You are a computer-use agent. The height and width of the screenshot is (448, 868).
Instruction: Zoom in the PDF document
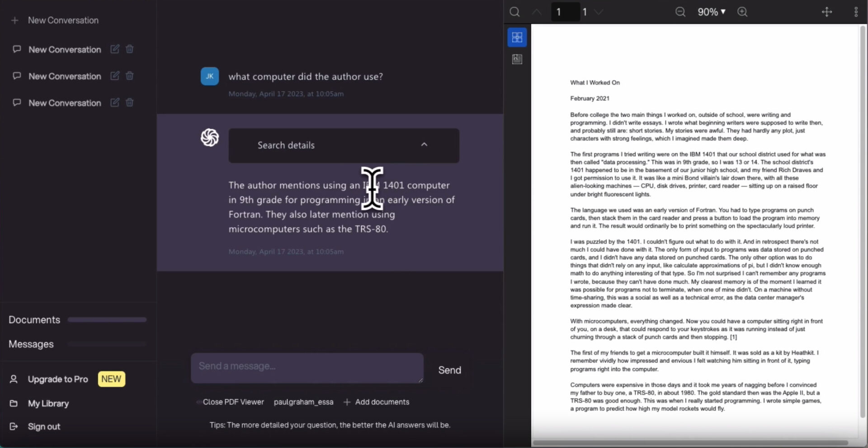tap(742, 12)
